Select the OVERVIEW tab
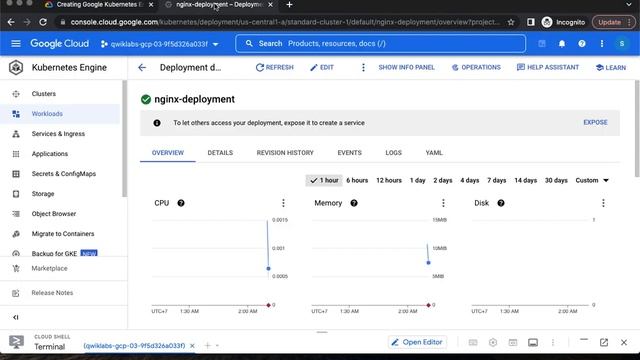This screenshot has height=360, width=640. pos(168,153)
